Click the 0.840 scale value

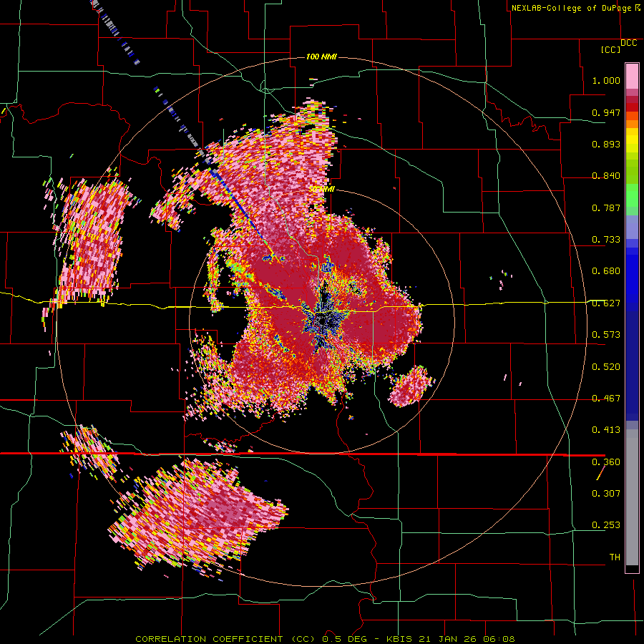pos(606,176)
